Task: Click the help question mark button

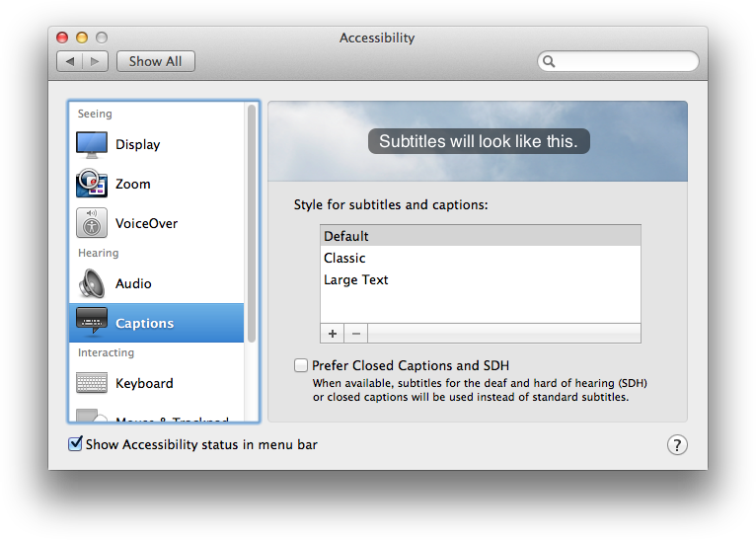Action: tap(677, 445)
